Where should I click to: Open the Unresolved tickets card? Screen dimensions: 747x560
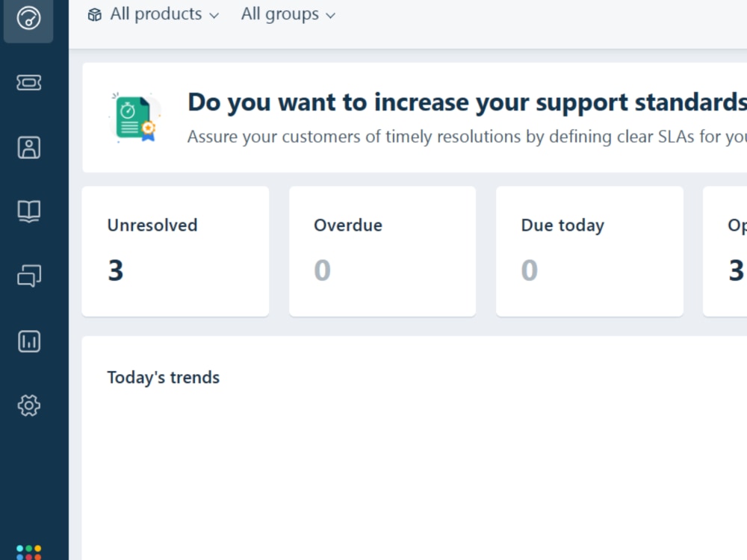coord(176,252)
